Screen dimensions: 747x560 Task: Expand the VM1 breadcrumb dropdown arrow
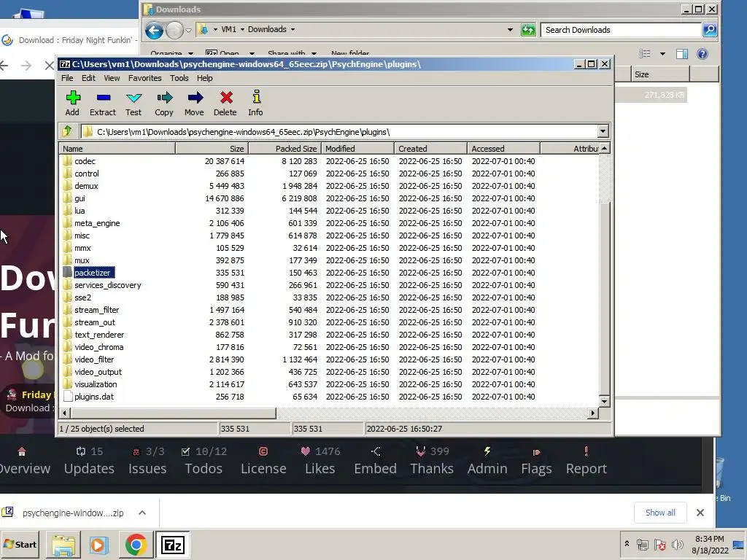(242, 29)
